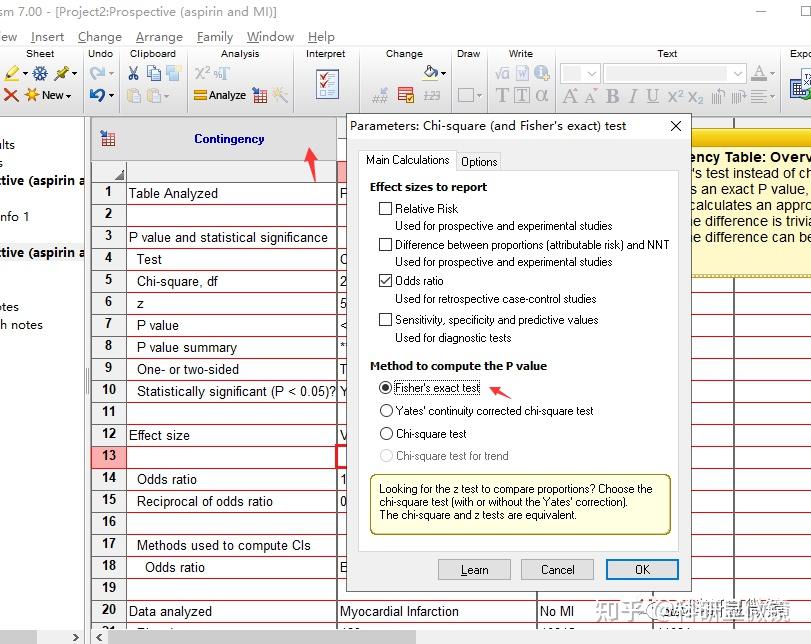Click the red X delete sheet icon

(11, 95)
